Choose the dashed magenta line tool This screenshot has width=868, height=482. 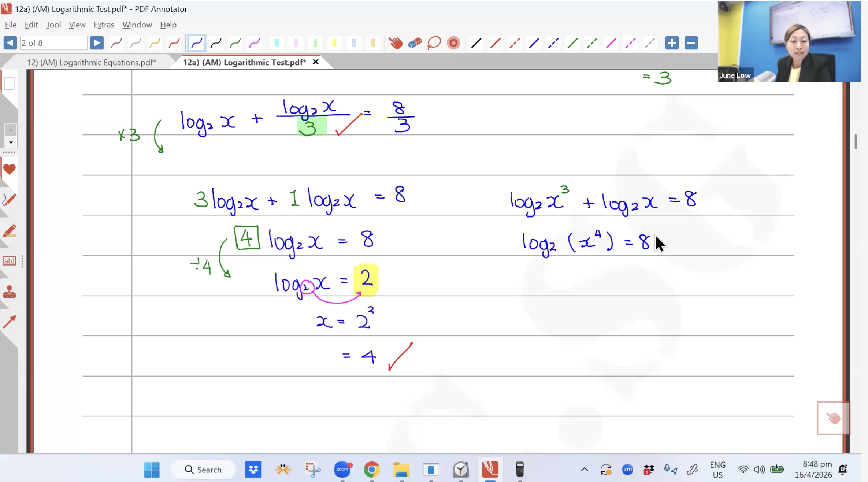[630, 43]
